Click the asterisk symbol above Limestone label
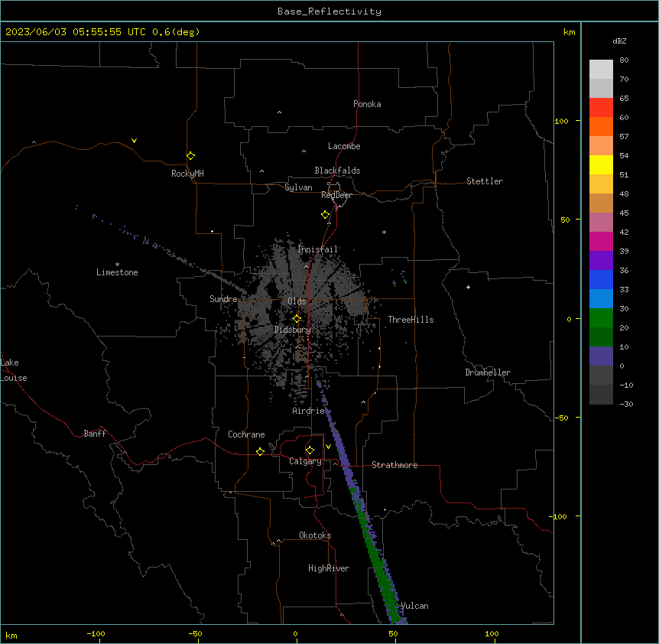 click(117, 265)
